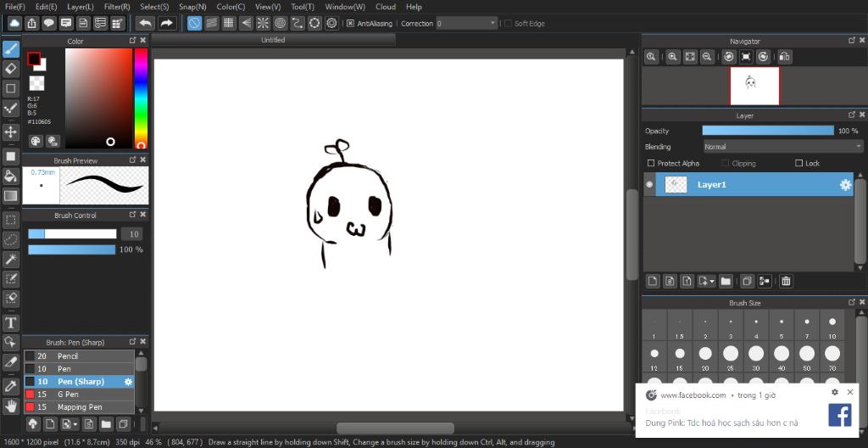This screenshot has height=448, width=868.
Task: Duplicate the current layer
Action: tap(747, 281)
